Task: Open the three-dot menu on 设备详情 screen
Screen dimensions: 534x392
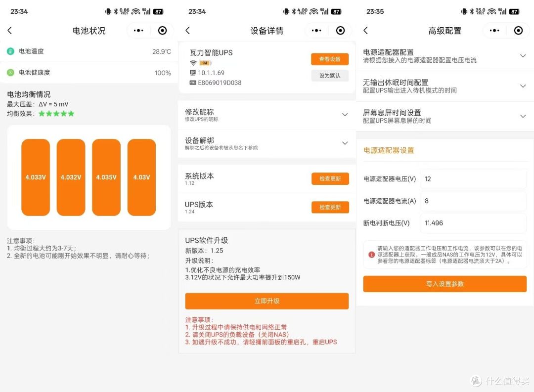Action: coord(316,31)
